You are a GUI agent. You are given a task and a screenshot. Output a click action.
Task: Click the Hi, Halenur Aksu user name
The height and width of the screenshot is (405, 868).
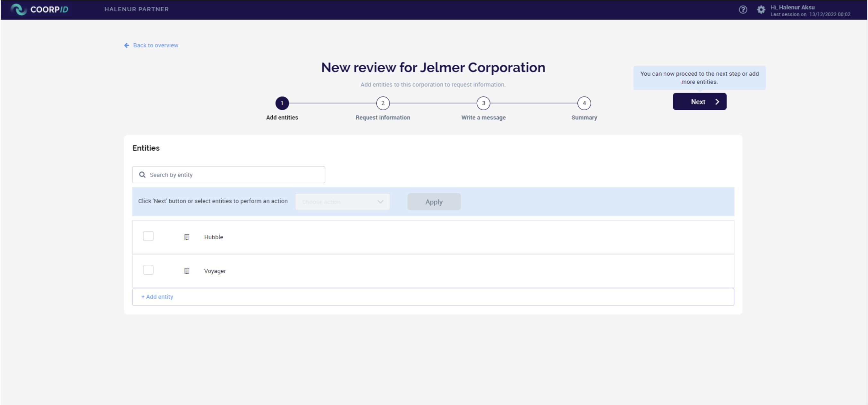pos(792,7)
